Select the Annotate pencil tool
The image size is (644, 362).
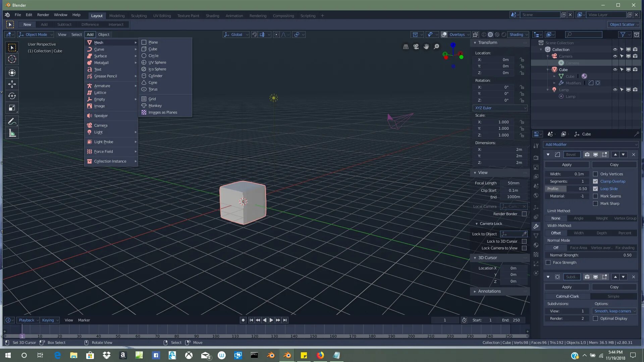click(12, 121)
